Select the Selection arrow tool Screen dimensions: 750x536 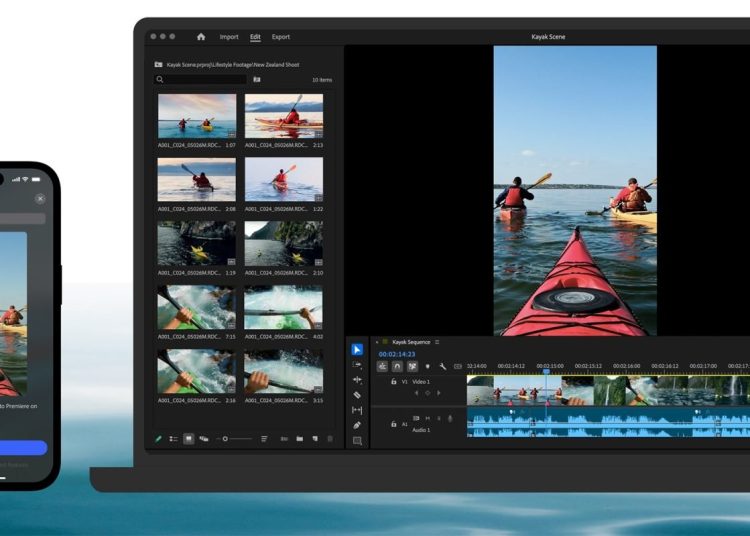[x=357, y=349]
